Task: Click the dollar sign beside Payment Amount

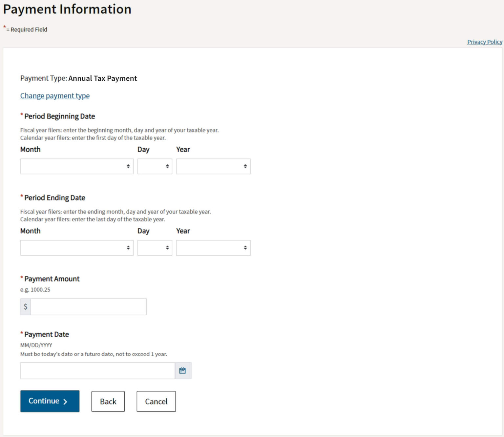Action: pyautogui.click(x=26, y=307)
